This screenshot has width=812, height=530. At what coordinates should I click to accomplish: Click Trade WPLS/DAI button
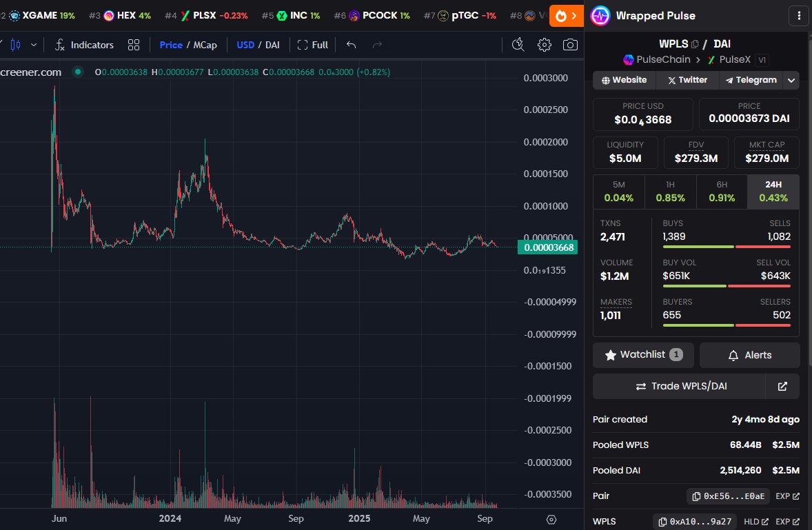pyautogui.click(x=679, y=387)
